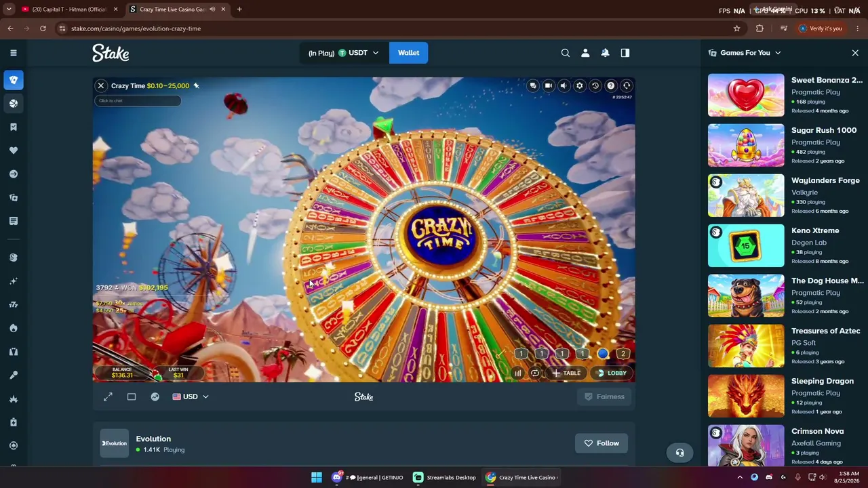The width and height of the screenshot is (868, 488).
Task: Close the Games For You panel
Action: pos(855,53)
